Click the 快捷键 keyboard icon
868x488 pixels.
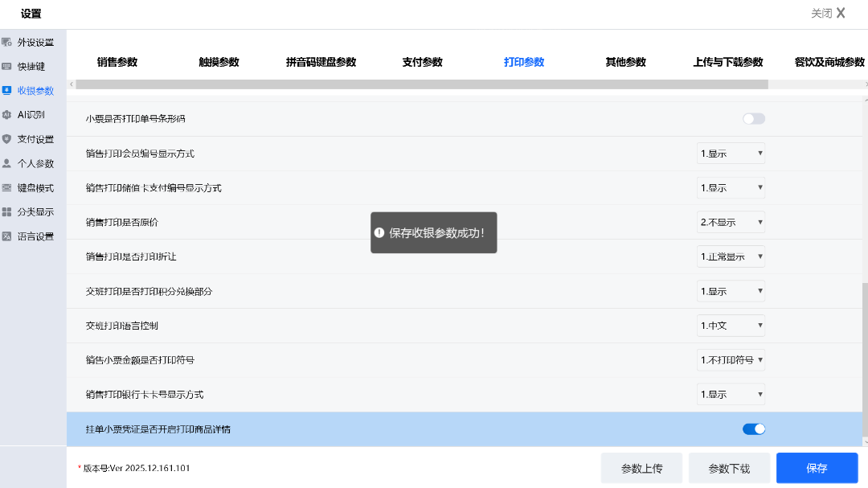coord(7,66)
